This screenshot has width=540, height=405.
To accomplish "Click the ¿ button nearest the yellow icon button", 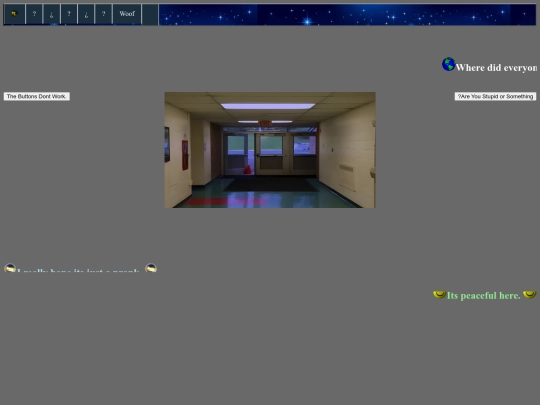I will tap(51, 14).
